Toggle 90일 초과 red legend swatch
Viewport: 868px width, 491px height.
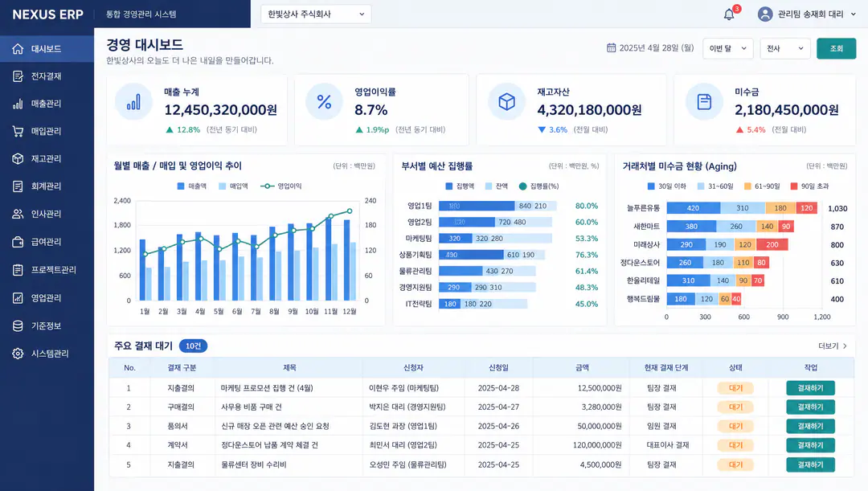point(794,186)
